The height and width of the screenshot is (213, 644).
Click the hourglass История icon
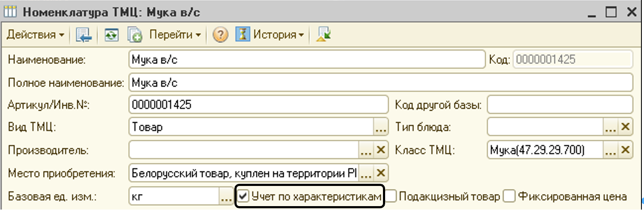(243, 35)
